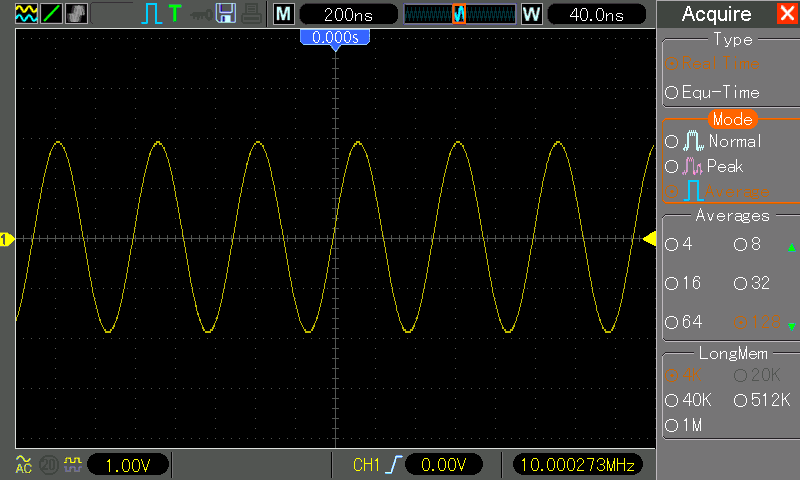Click the gray persistence waveform icon
The width and height of the screenshot is (800, 480).
(x=76, y=13)
